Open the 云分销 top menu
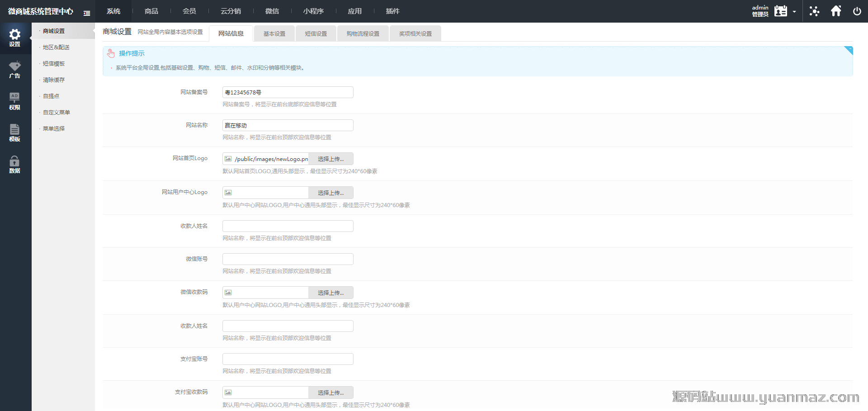This screenshot has width=868, height=411. [x=231, y=11]
